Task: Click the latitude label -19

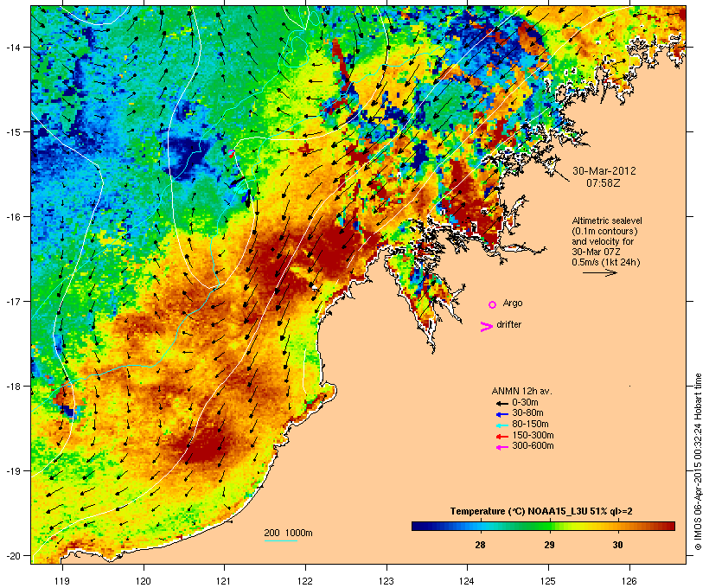Action: click(12, 471)
